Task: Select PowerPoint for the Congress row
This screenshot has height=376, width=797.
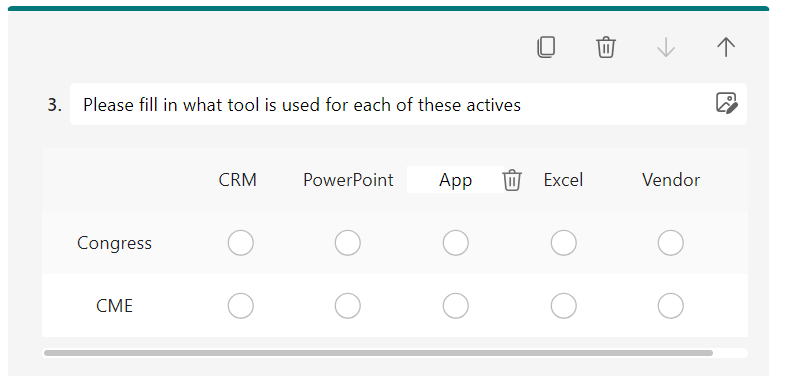Action: (x=348, y=243)
